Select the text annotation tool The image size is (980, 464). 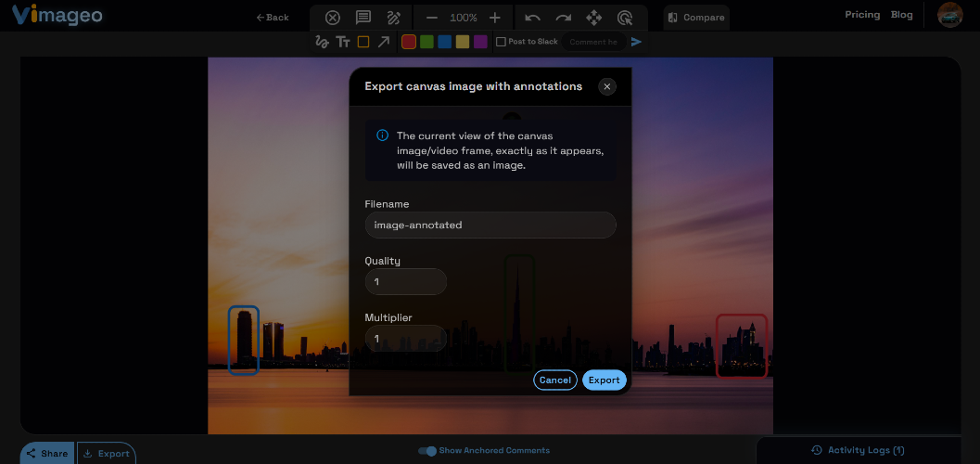coord(342,42)
